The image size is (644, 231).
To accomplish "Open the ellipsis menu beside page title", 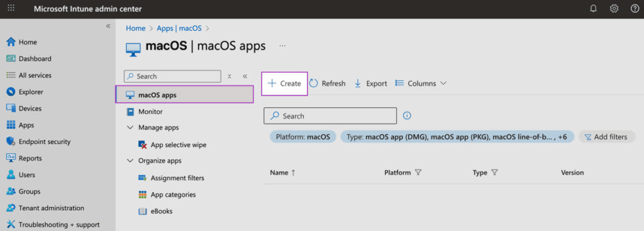I will pyautogui.click(x=282, y=46).
